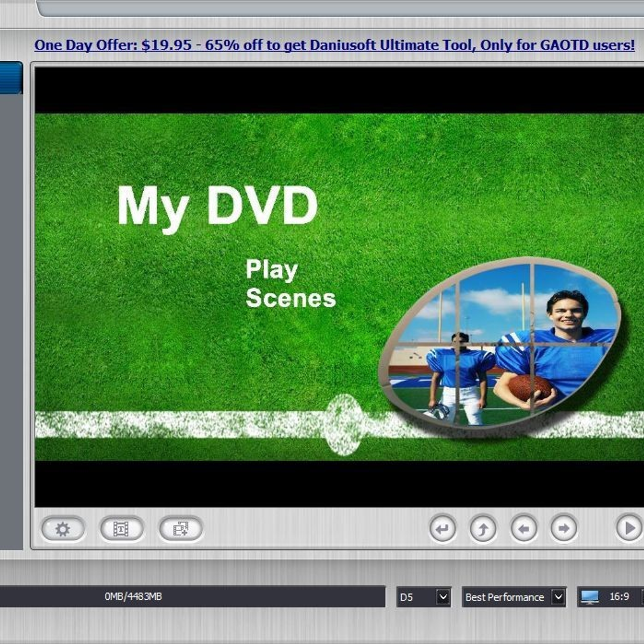
Task: Click the up navigation arrow button
Action: [483, 528]
